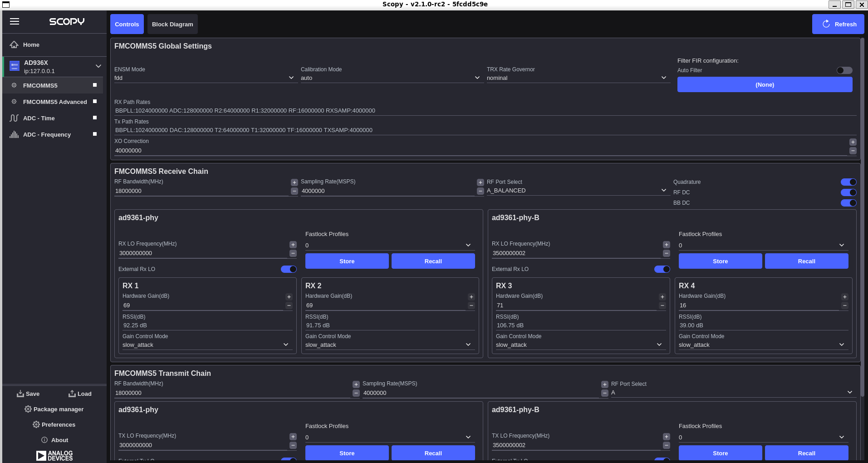868x463 pixels.
Task: Click the FMCOMMS5 Advanced run square indicator
Action: (x=95, y=101)
